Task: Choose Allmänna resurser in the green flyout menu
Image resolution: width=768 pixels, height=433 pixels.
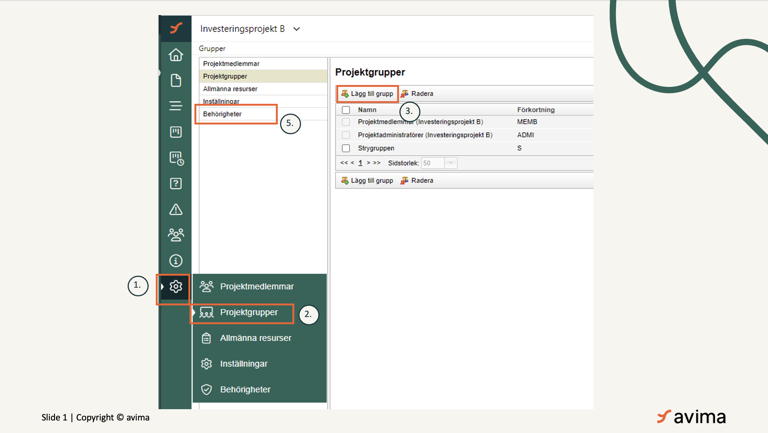Action: click(x=255, y=338)
